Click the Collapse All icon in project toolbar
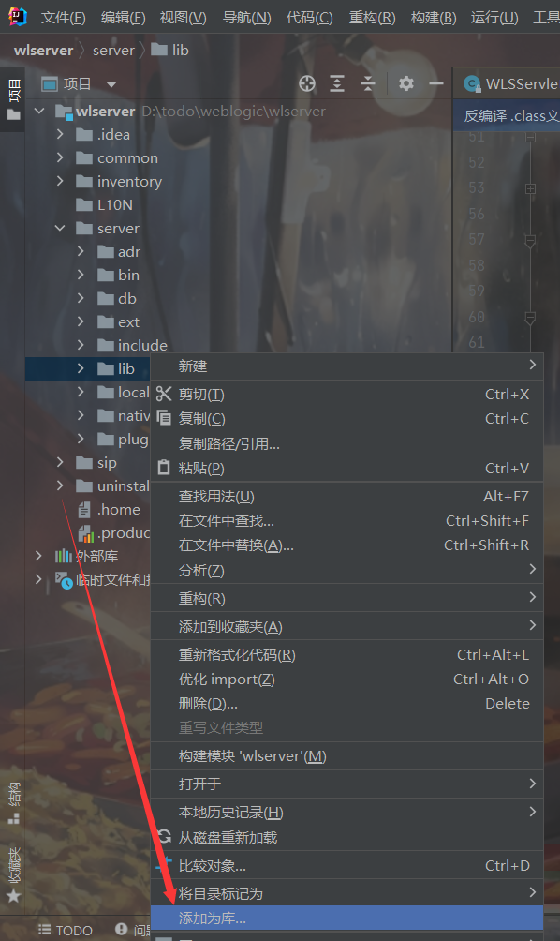 [368, 84]
